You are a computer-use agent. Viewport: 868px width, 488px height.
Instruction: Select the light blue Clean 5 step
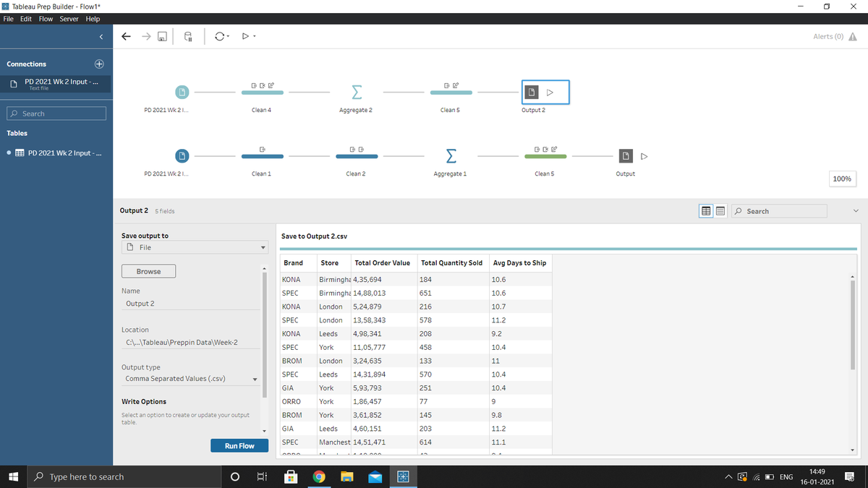(x=451, y=92)
